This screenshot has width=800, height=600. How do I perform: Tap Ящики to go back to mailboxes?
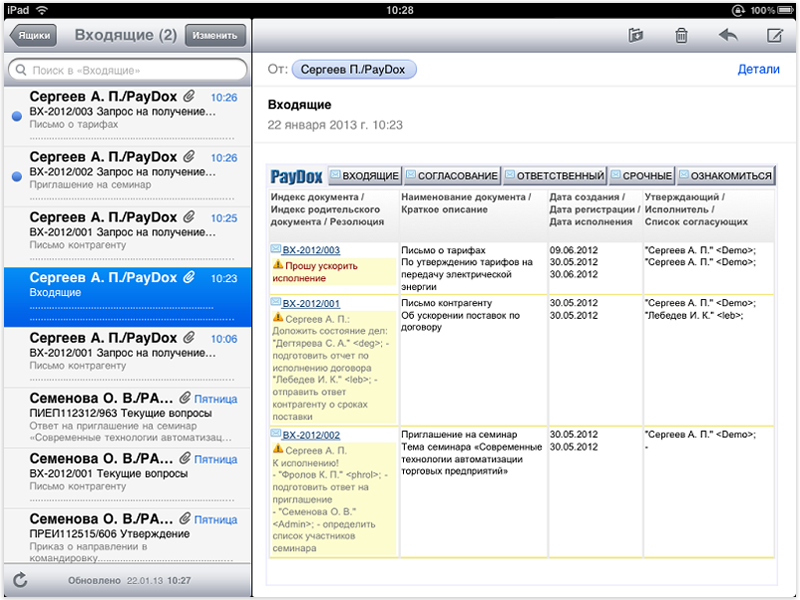coord(33,34)
